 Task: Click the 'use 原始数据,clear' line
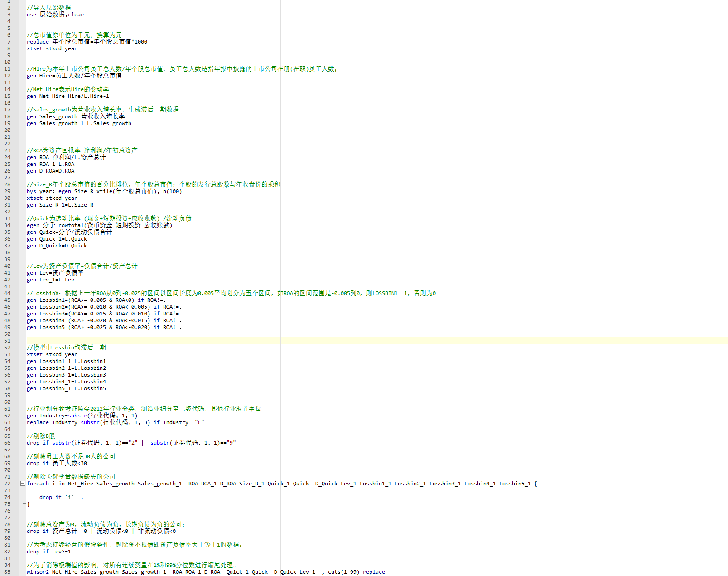pyautogui.click(x=55, y=15)
